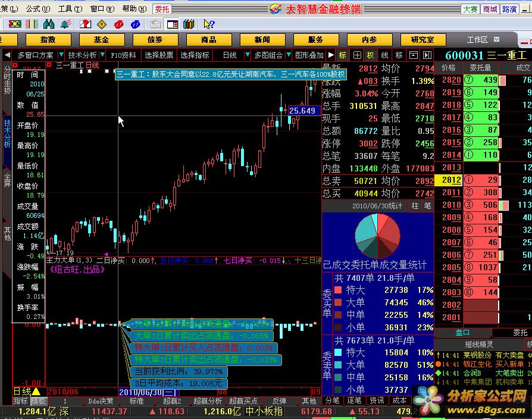The image size is (532, 419).
Task: Click the panel collapse-up box icon
Action: coord(413,55)
